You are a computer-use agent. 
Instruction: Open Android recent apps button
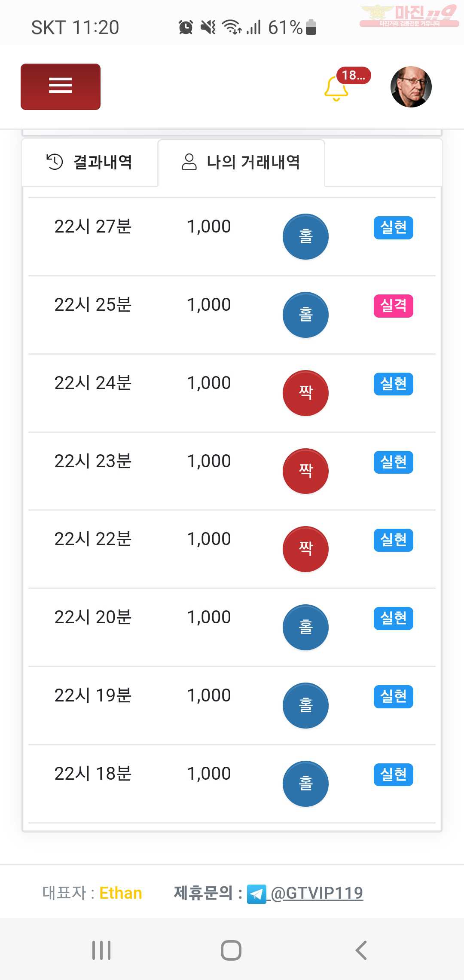[101, 950]
